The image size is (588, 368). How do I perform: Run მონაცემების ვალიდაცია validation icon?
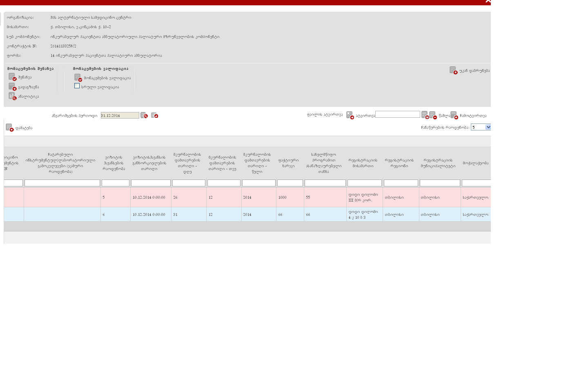coord(78,78)
